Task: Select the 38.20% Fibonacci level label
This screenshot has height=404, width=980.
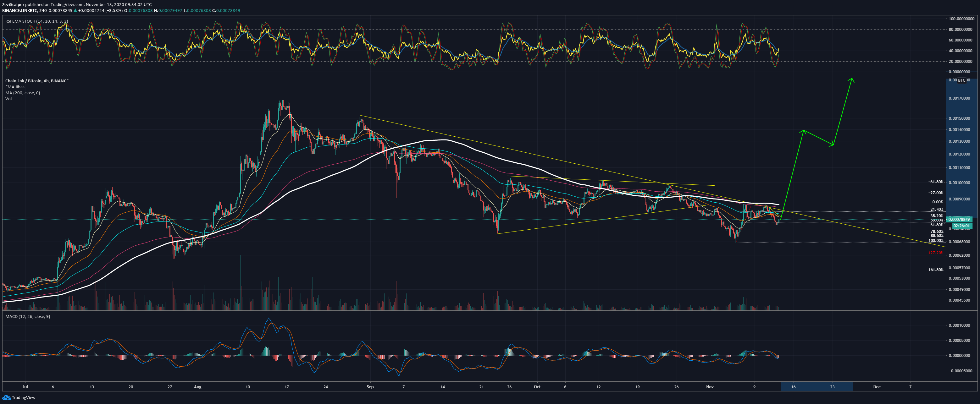Action: [x=937, y=216]
